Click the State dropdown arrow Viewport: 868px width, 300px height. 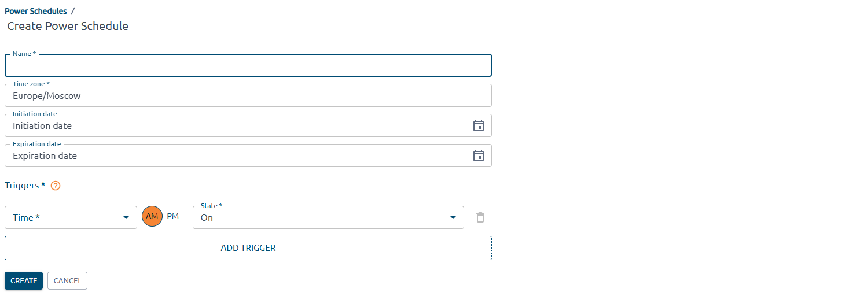click(453, 217)
